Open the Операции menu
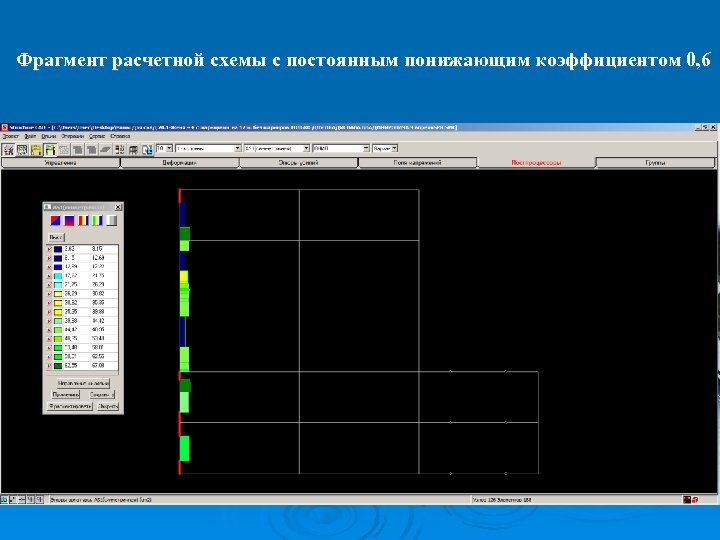This screenshot has width=720, height=540. coord(73,136)
